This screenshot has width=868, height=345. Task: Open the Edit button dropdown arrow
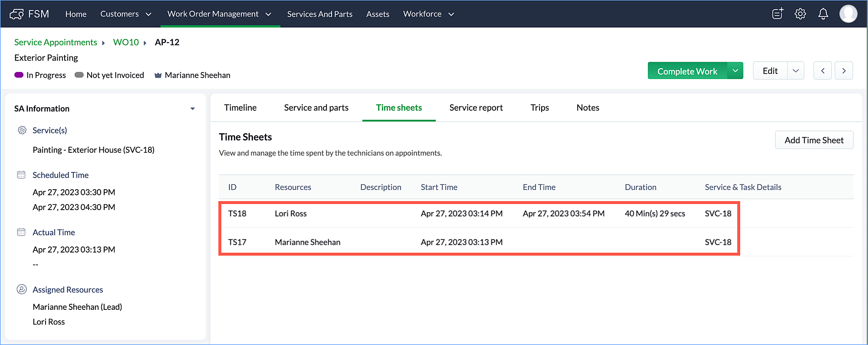[x=796, y=71]
